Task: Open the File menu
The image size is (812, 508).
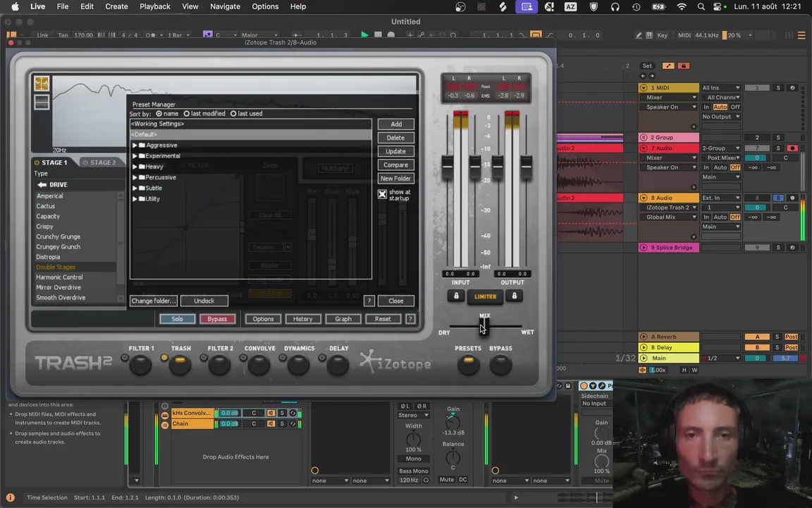Action: 63,6
